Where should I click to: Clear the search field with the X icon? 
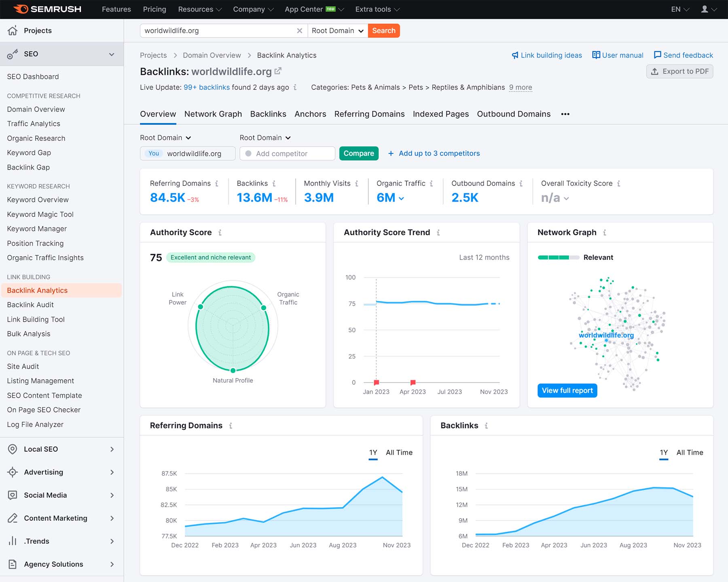(x=300, y=30)
